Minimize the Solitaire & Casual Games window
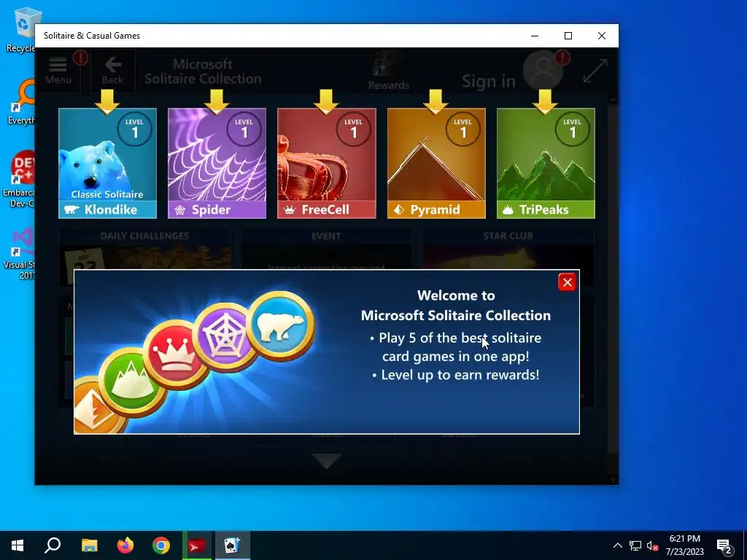Image resolution: width=747 pixels, height=560 pixels. [535, 36]
